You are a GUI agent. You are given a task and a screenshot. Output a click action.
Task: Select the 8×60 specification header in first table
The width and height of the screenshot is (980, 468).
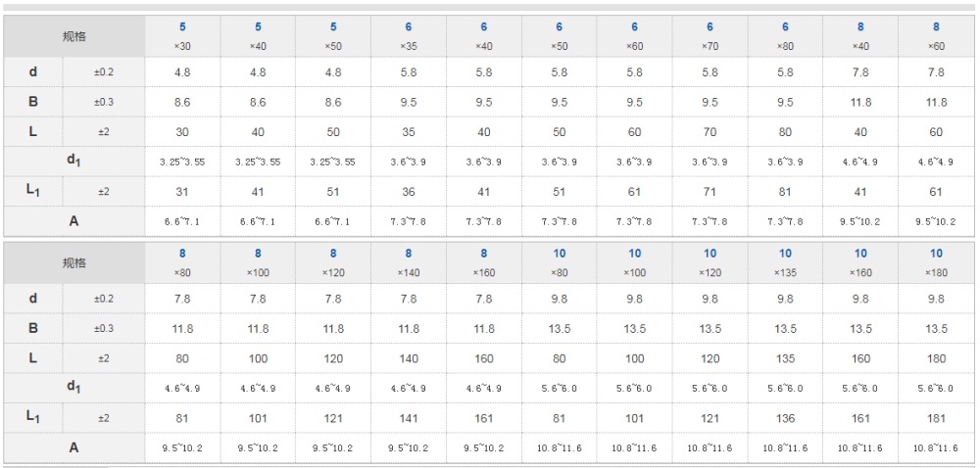click(936, 36)
